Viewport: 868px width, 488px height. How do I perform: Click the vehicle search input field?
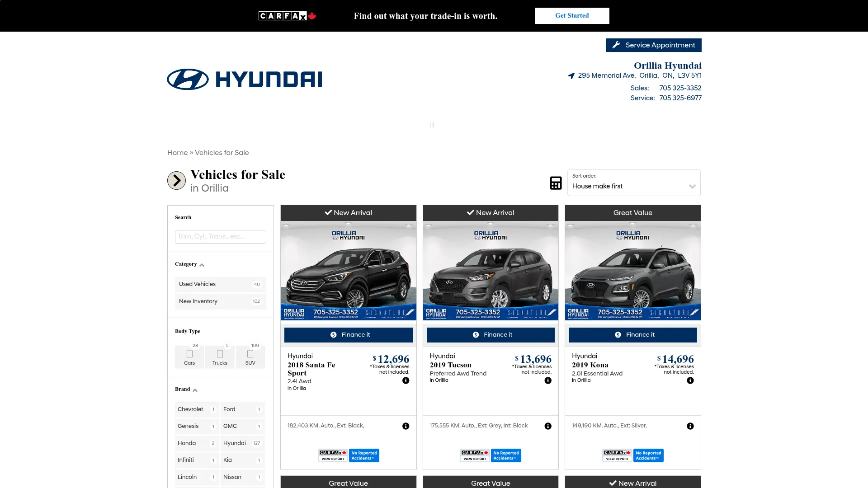(221, 237)
